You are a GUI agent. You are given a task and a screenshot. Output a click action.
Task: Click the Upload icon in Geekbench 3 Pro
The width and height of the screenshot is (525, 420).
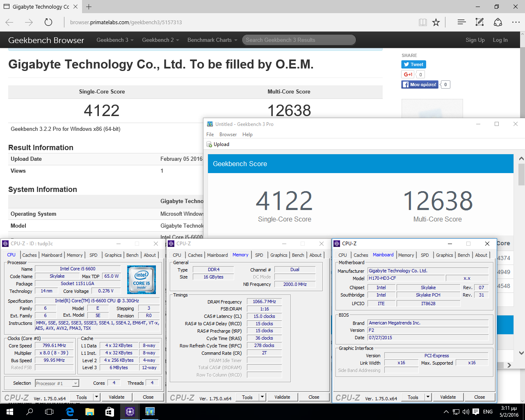click(209, 144)
